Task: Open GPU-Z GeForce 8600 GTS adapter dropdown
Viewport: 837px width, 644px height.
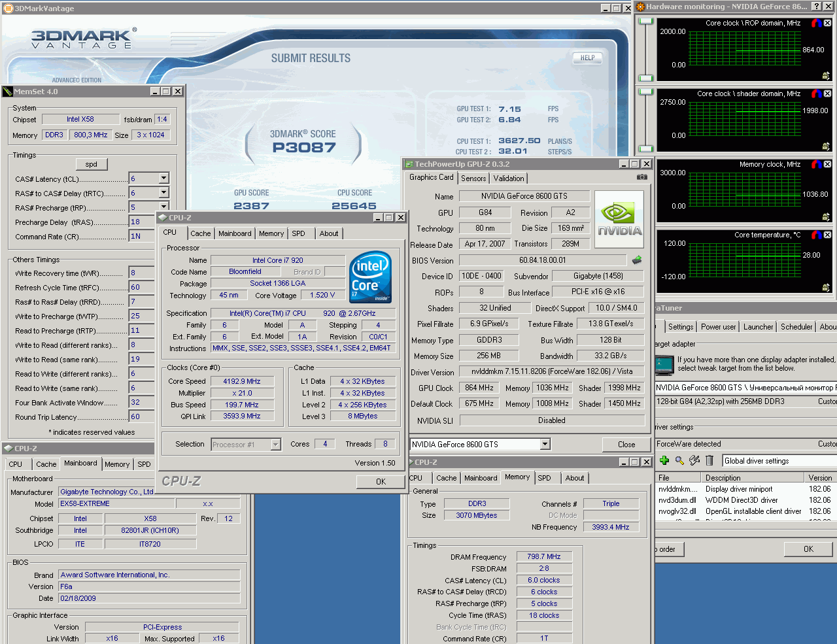Action: click(x=545, y=445)
